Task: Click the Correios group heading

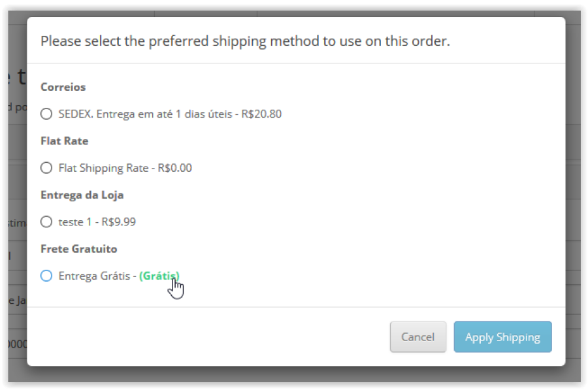Action: 63,87
